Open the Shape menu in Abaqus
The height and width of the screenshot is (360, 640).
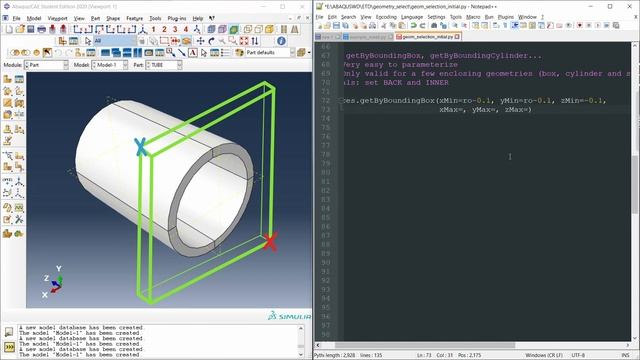pos(113,18)
